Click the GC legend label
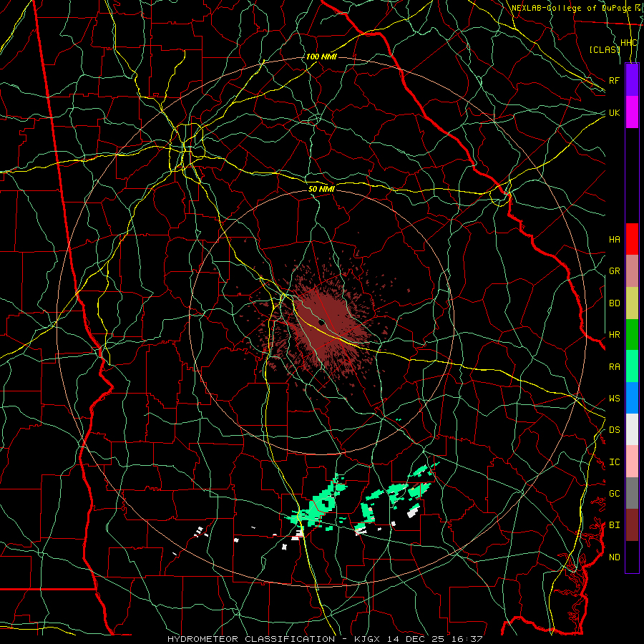 [x=614, y=494]
